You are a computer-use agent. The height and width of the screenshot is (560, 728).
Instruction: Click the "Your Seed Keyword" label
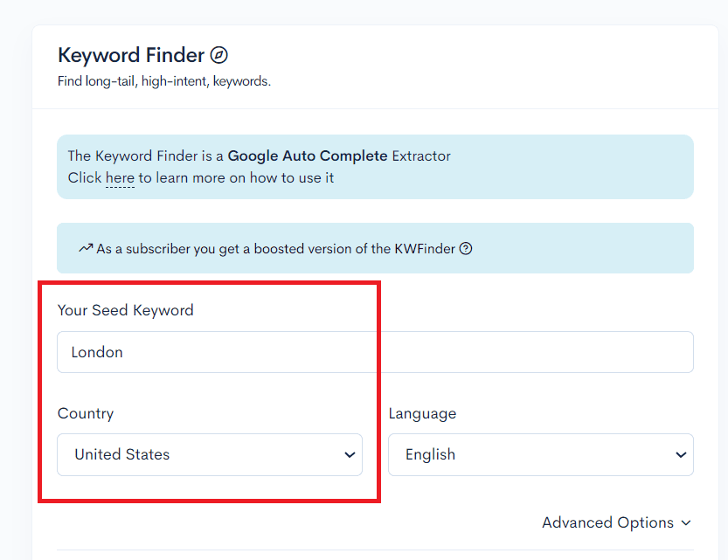coord(125,309)
